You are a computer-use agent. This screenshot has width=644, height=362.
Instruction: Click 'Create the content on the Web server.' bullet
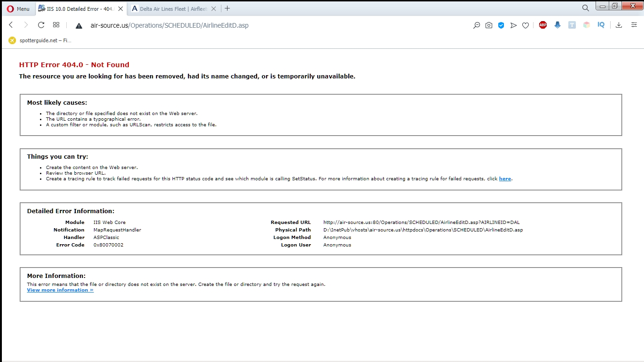(92, 168)
